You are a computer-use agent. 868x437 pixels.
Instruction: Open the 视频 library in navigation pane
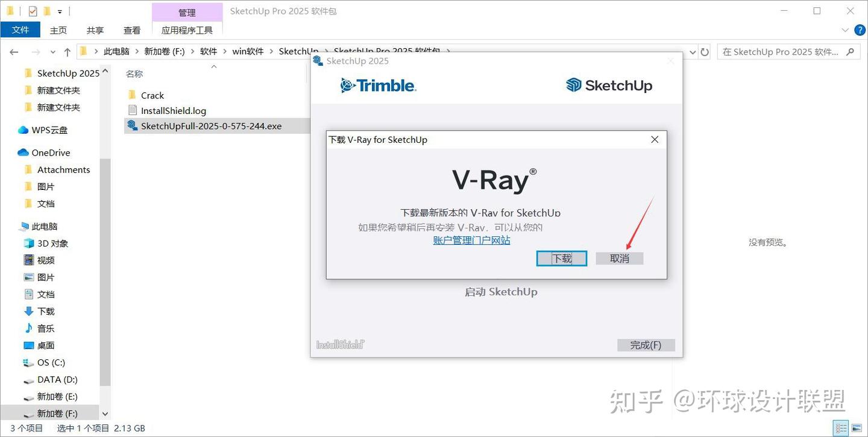click(39, 260)
